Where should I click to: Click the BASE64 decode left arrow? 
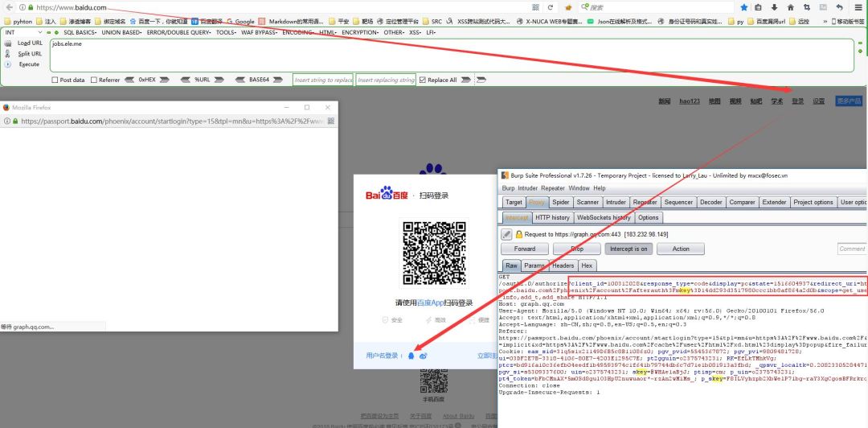click(240, 80)
